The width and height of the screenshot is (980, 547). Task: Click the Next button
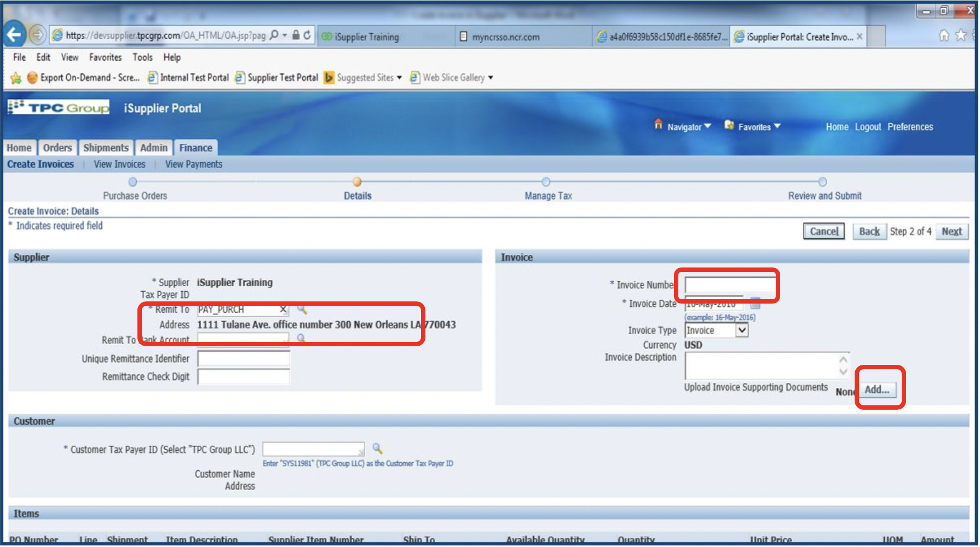pyautogui.click(x=952, y=231)
